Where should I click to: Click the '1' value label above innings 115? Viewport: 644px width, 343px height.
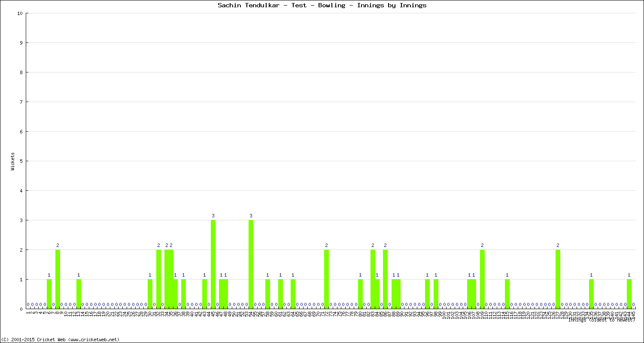click(507, 275)
